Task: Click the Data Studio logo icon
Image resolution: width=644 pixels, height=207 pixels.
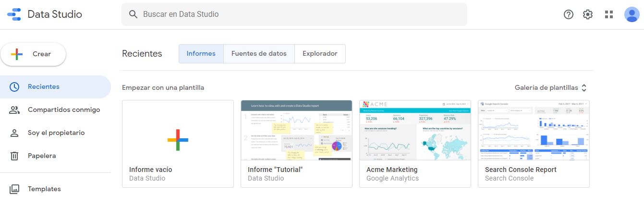Action: point(14,14)
